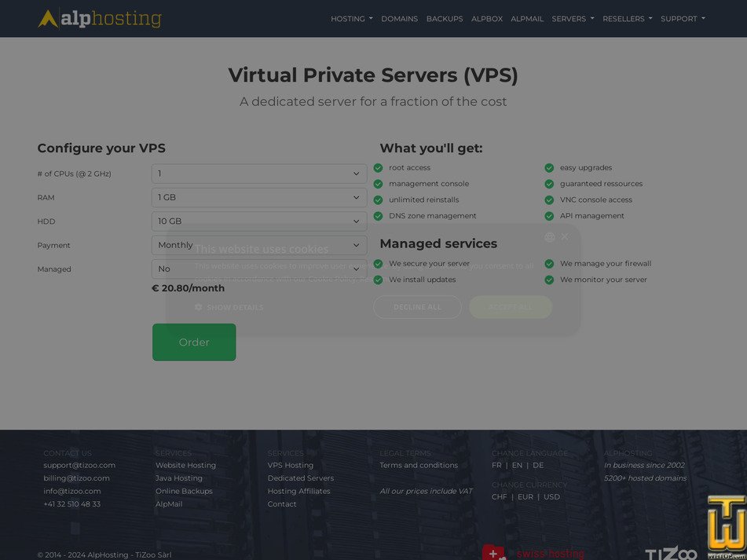Open ALPMAIL from the navigation bar
The height and width of the screenshot is (560, 747).
527,19
